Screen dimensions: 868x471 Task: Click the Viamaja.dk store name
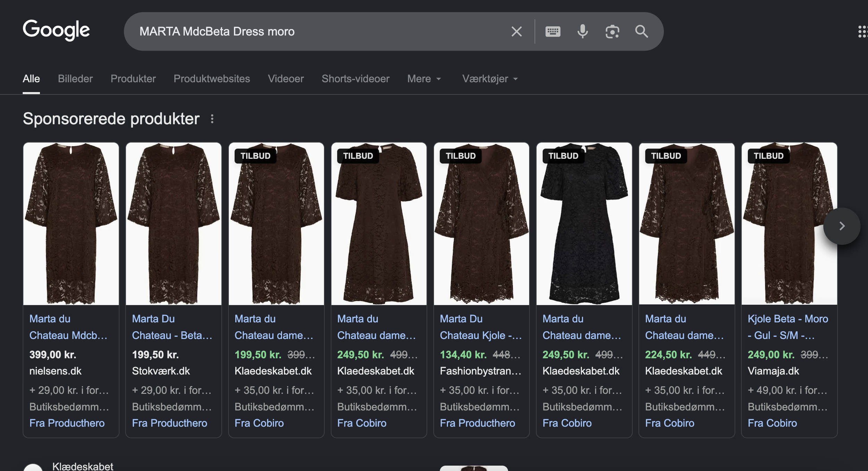(773, 371)
